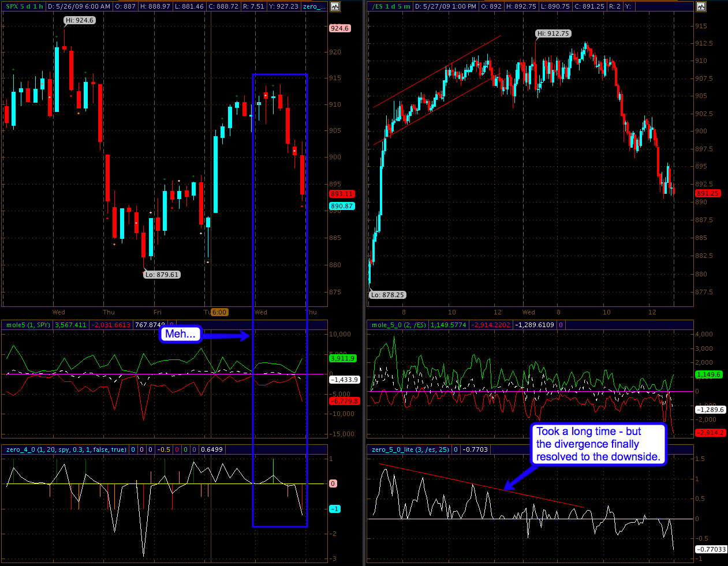The height and width of the screenshot is (566, 728).
Task: Click the orange 6:00 time axis marker
Action: click(219, 312)
